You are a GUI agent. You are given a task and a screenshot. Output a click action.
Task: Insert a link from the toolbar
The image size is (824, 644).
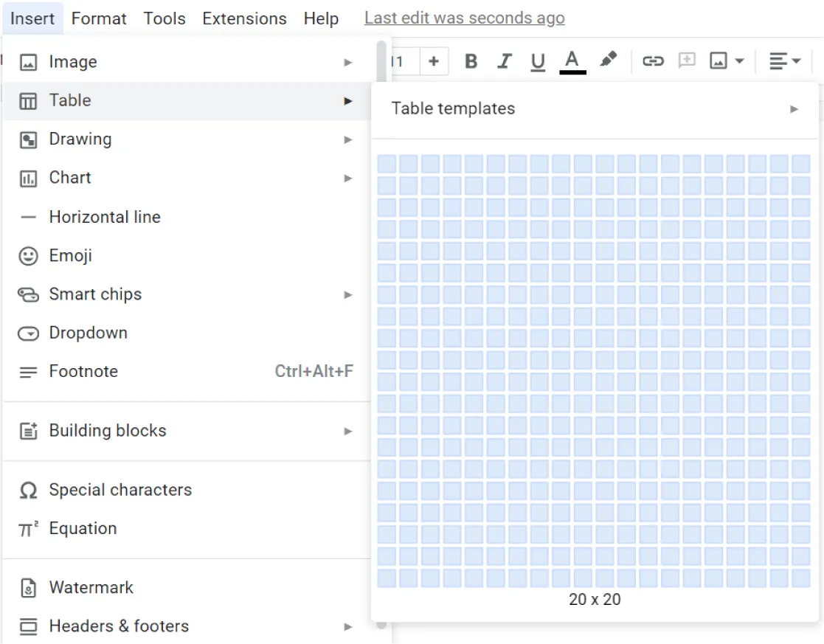click(655, 61)
